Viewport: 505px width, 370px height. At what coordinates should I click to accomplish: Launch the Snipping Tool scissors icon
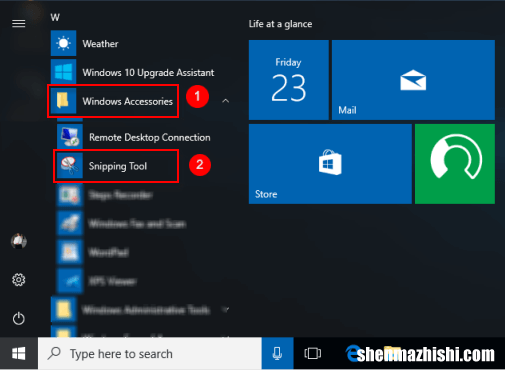coord(70,166)
